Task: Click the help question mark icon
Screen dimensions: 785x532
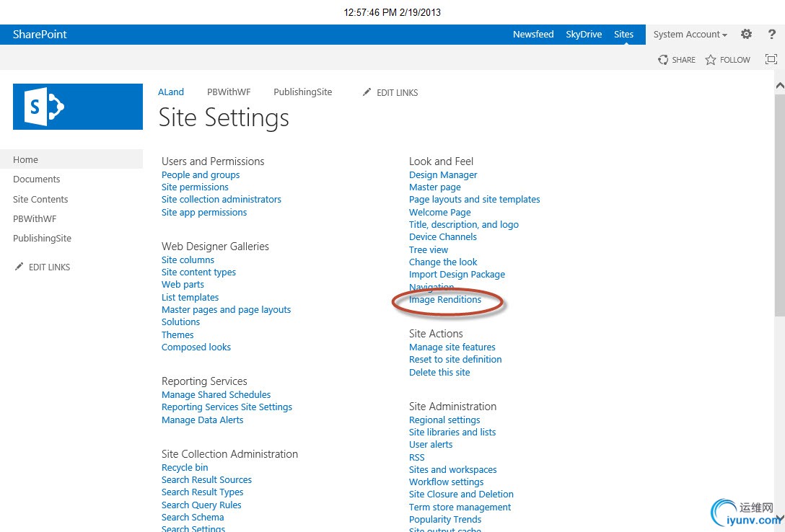Action: pyautogui.click(x=771, y=34)
